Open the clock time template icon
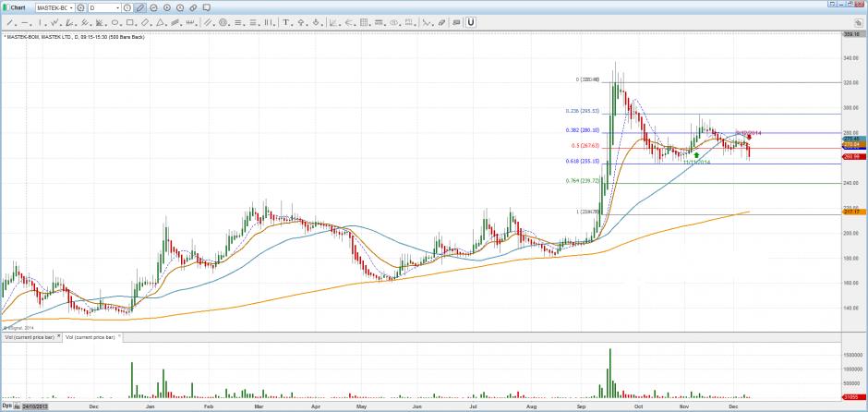 [127, 7]
